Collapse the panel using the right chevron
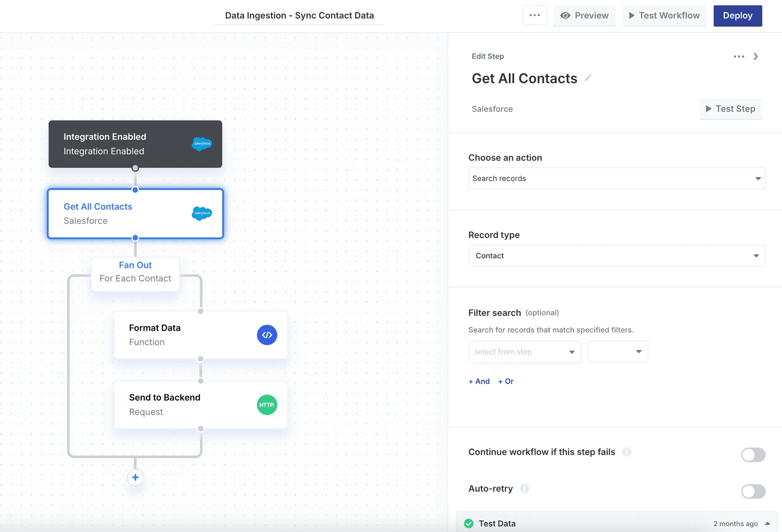Image resolution: width=782 pixels, height=532 pixels. tap(756, 57)
